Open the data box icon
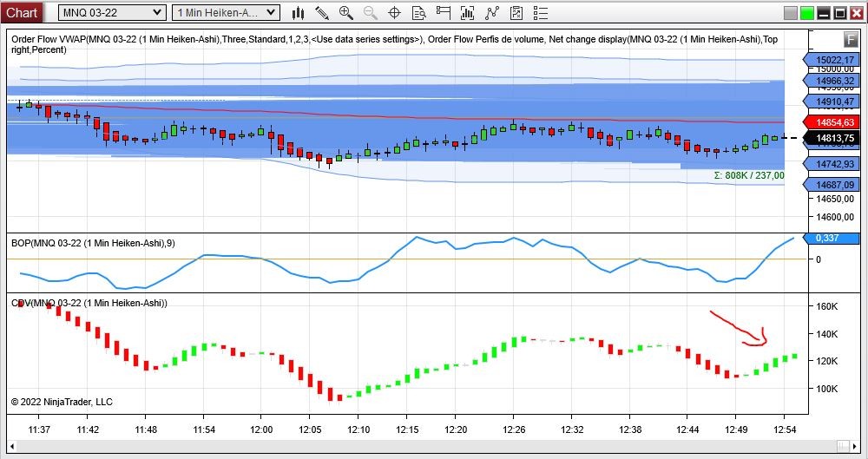 click(419, 13)
